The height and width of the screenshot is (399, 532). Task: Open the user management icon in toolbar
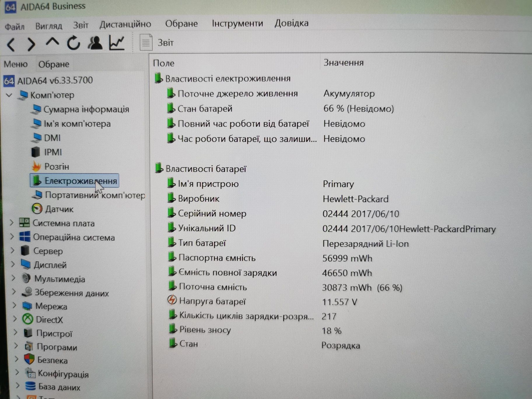click(x=95, y=43)
